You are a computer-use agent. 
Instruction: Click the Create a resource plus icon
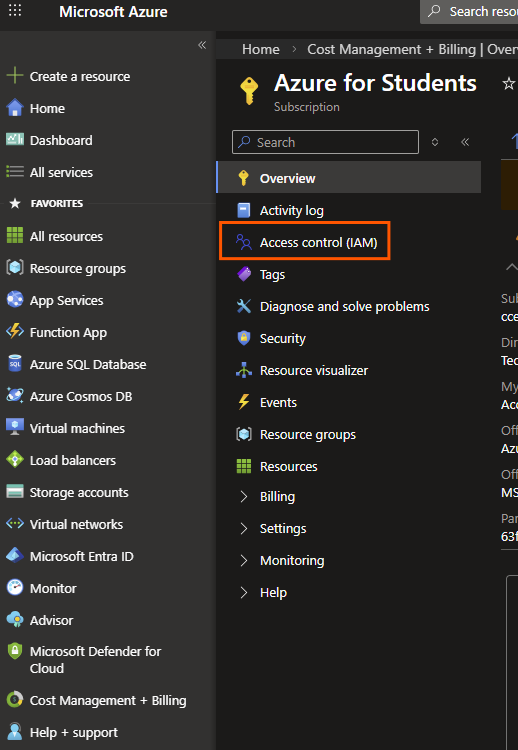click(15, 76)
